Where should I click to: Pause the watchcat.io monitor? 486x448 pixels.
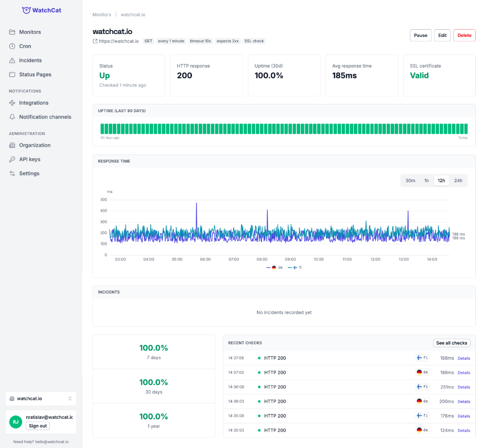[x=420, y=35]
